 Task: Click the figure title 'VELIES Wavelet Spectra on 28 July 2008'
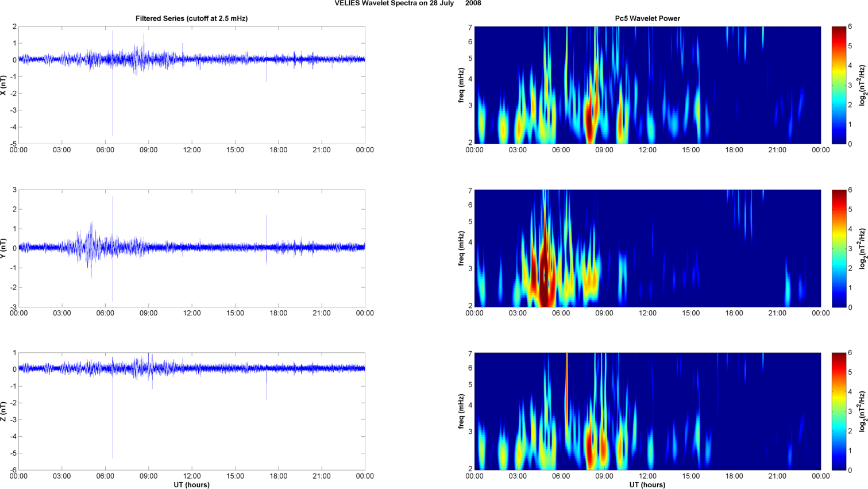408,3
